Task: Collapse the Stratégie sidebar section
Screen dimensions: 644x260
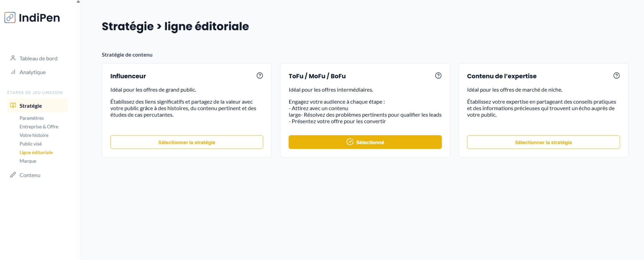Action: 31,106
